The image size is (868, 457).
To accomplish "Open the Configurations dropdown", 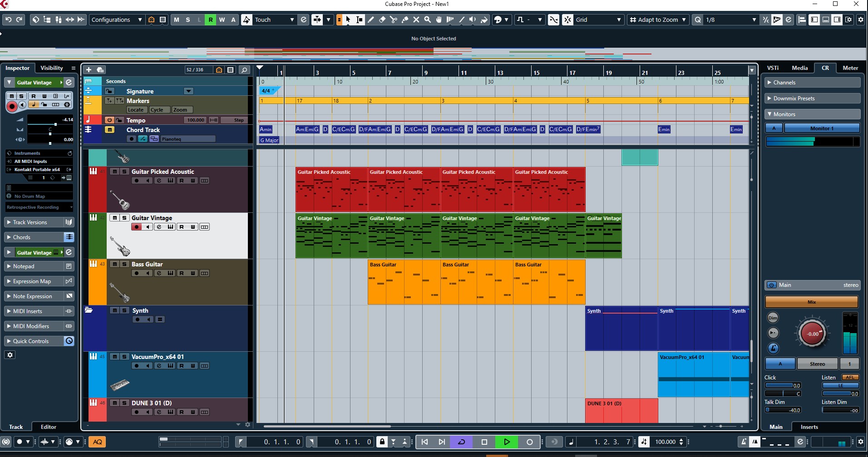I will (x=117, y=20).
